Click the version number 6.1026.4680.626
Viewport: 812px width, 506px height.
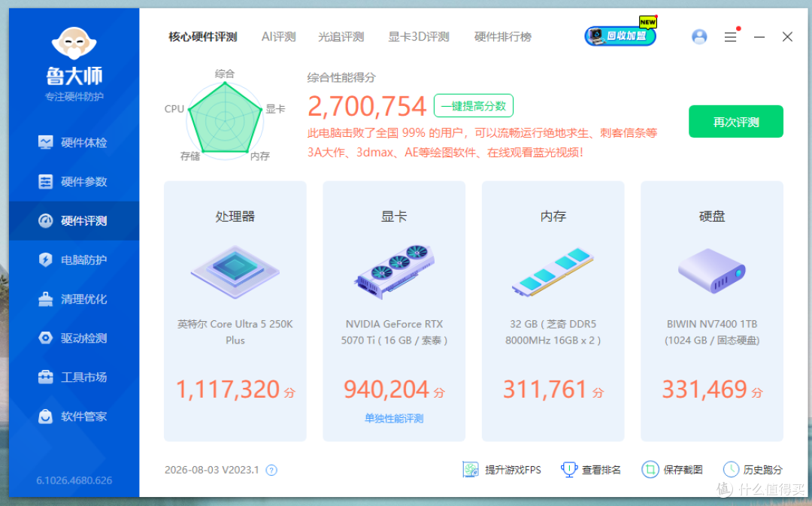click(x=74, y=480)
